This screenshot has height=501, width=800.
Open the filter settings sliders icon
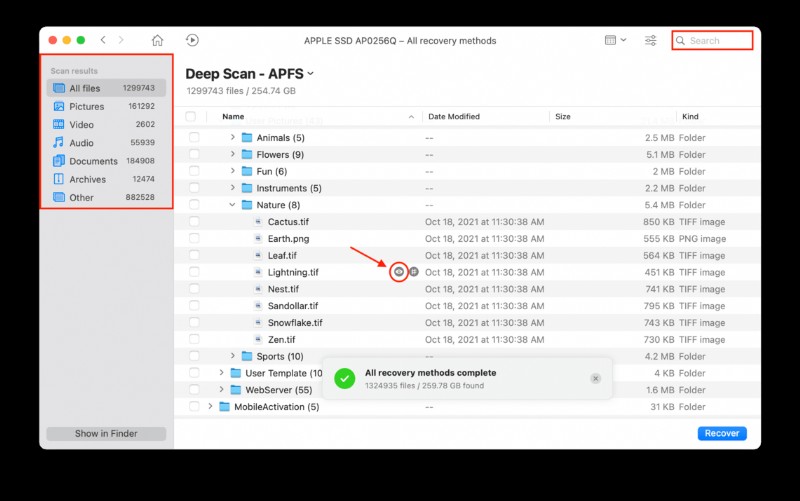(651, 40)
